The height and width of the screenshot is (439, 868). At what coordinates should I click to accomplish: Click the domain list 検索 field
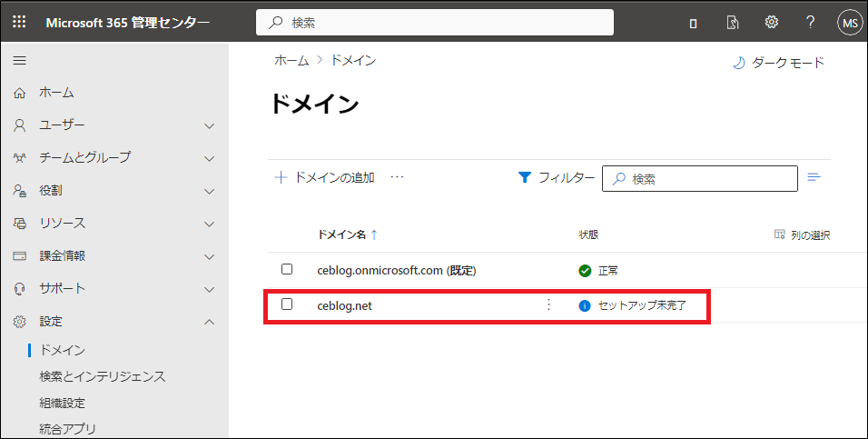coord(700,178)
